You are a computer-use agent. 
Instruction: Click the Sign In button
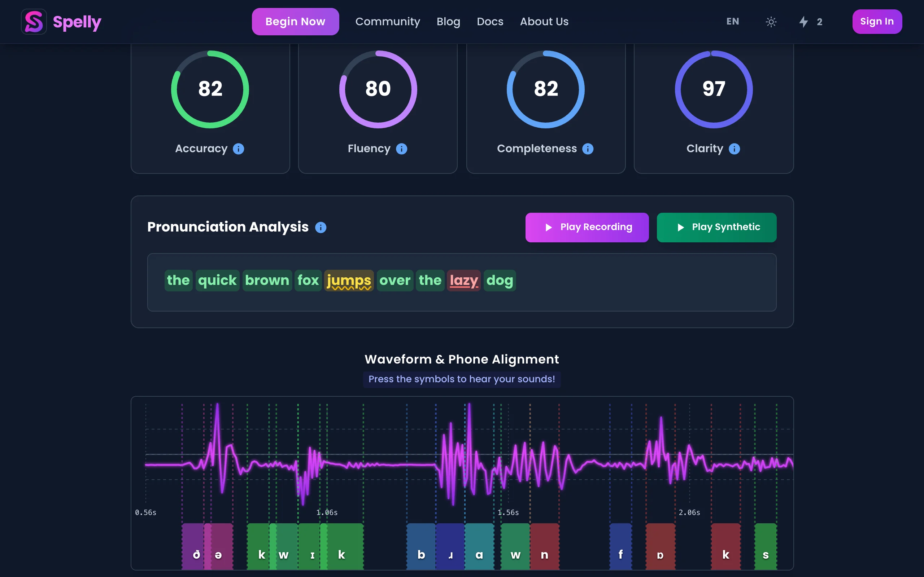tap(877, 22)
